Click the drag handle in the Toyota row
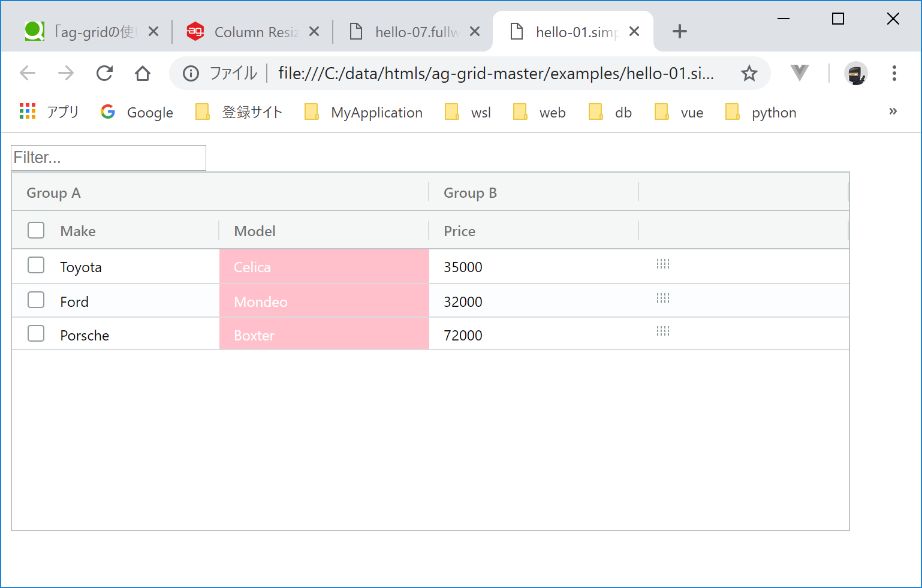The height and width of the screenshot is (588, 922). (x=662, y=264)
